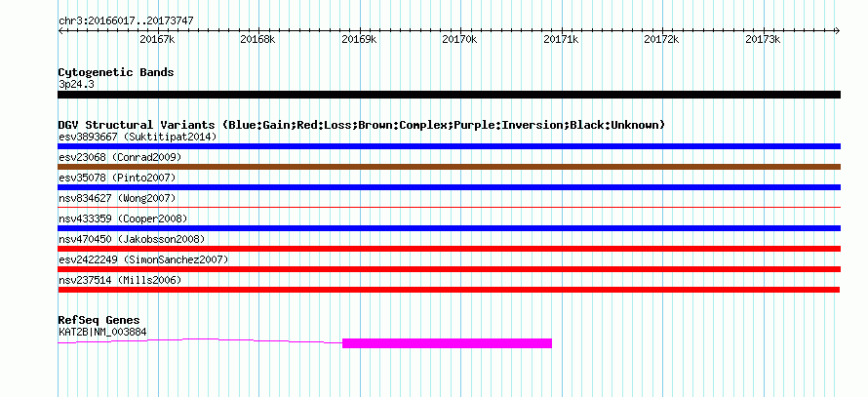Click the thin magenta KAT2B intron line
This screenshot has height=397, width=868.
click(x=200, y=339)
